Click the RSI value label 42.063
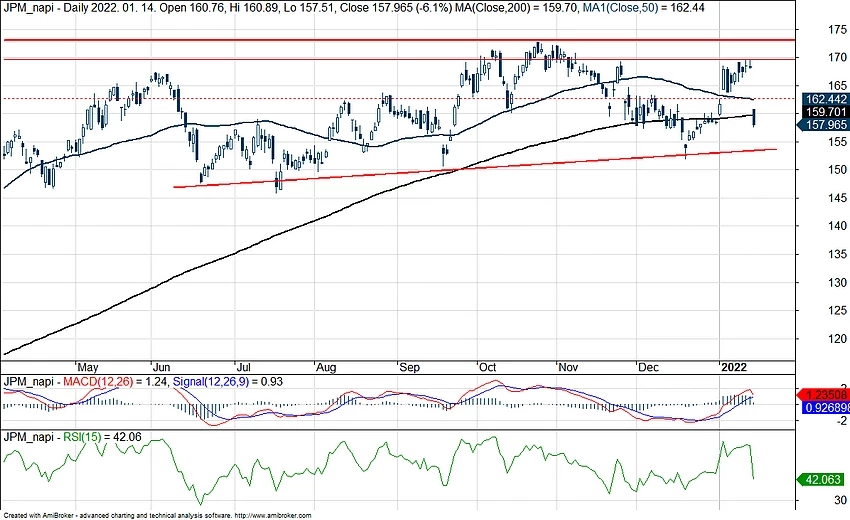The width and height of the screenshot is (850, 520). coord(821,479)
